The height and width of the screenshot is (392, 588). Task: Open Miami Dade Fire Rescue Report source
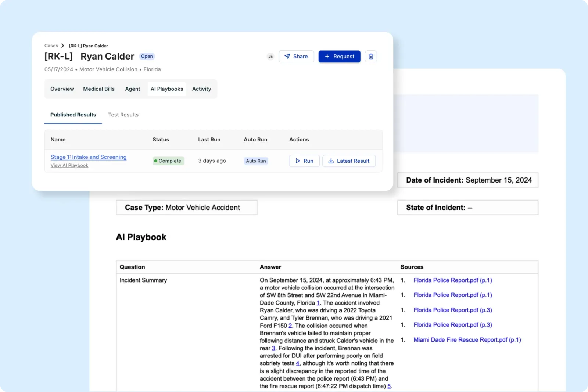click(x=467, y=340)
